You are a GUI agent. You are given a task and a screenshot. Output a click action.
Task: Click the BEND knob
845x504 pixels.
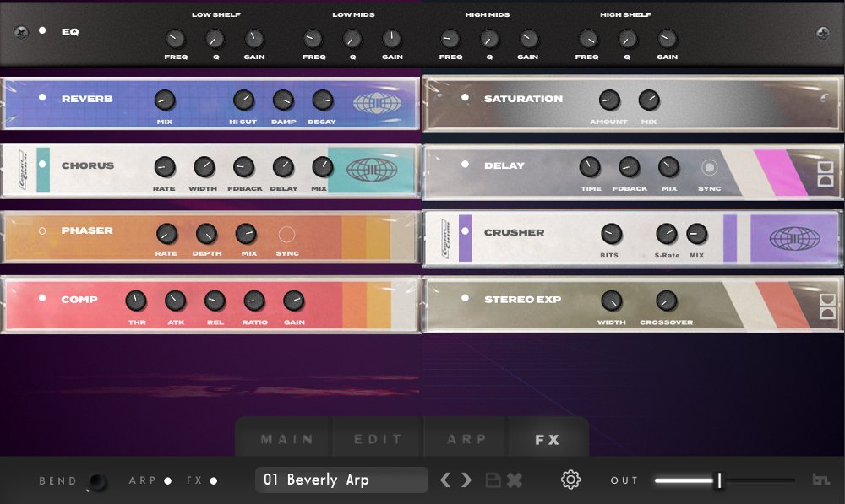coord(98,481)
